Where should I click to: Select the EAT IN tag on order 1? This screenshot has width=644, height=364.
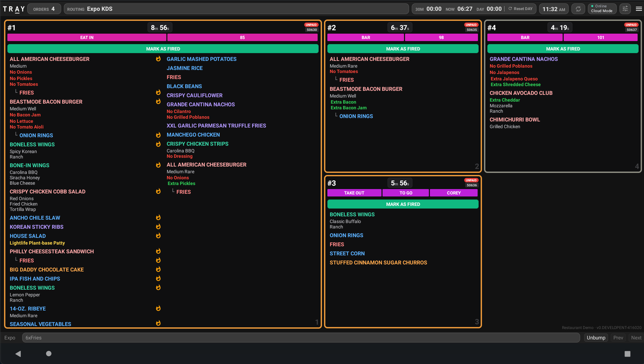pyautogui.click(x=87, y=37)
